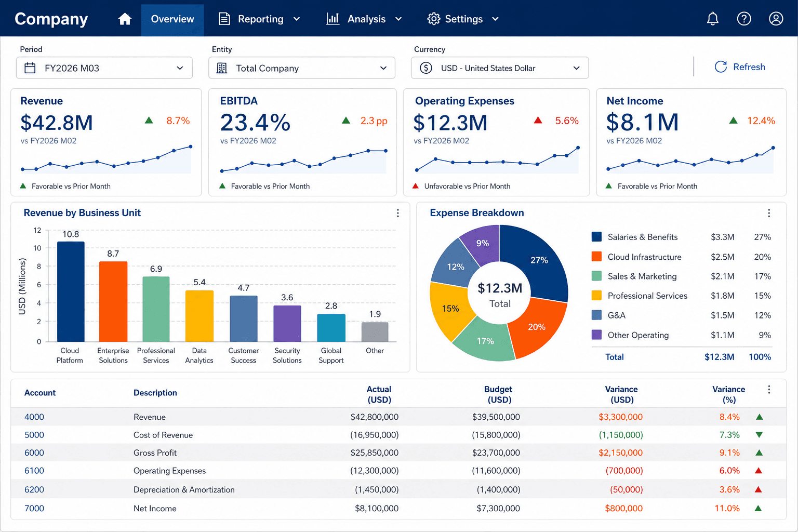Expand the Entity Total Company dropdown
The height and width of the screenshot is (532, 798).
[302, 68]
